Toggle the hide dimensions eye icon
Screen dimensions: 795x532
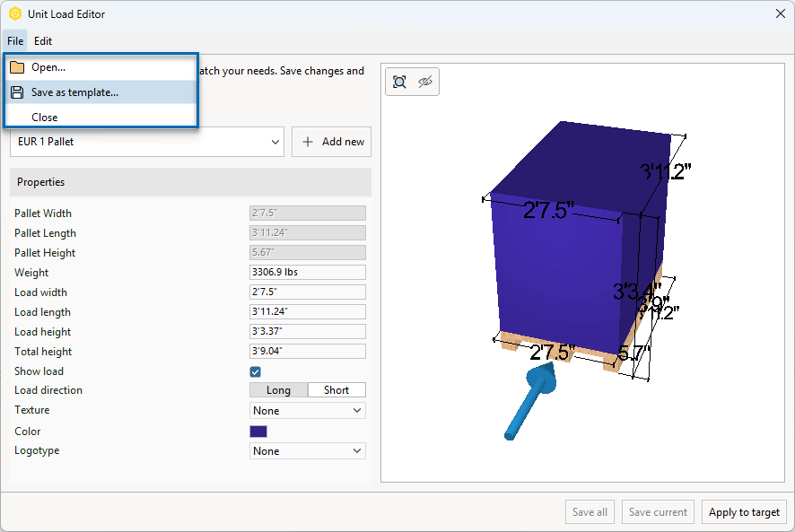pyautogui.click(x=425, y=82)
